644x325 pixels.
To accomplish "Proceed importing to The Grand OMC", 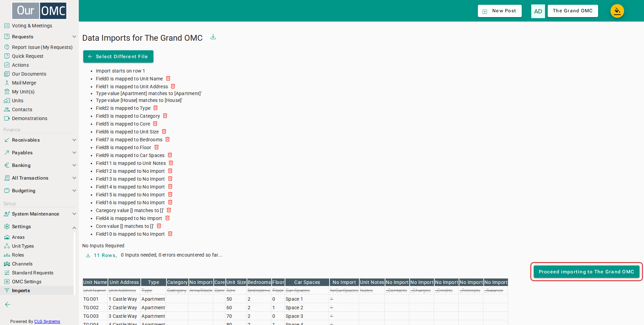I will point(586,272).
